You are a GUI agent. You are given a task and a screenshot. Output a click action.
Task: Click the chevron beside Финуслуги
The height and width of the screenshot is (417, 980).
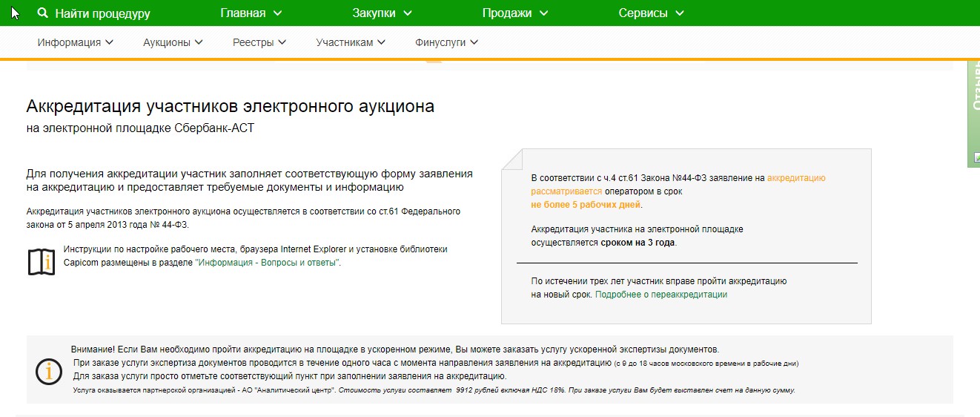(x=474, y=42)
